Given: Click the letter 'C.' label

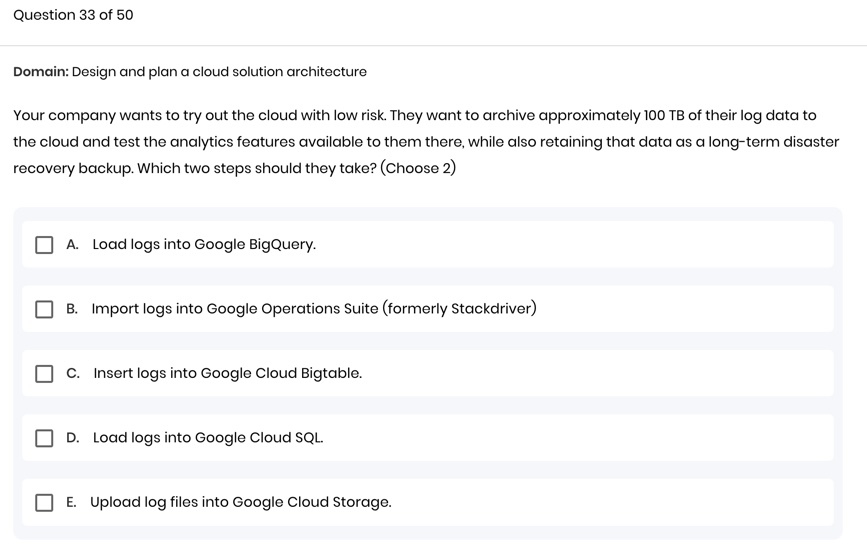Looking at the screenshot, I should click(x=73, y=374).
